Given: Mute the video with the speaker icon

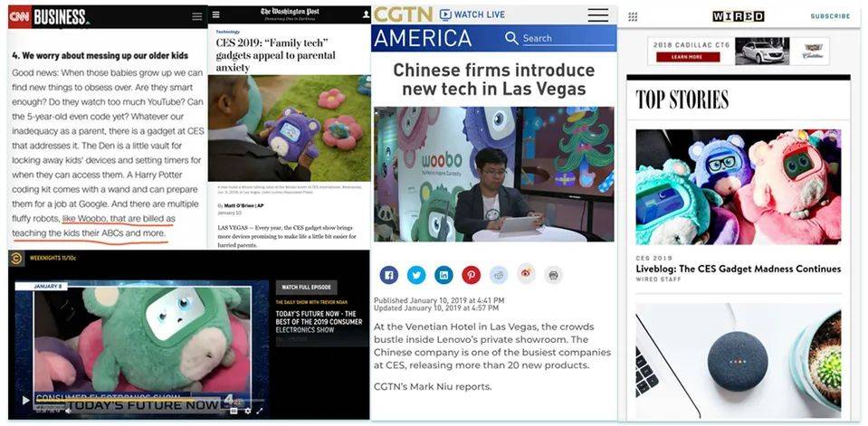Looking at the screenshot, I should [x=68, y=411].
